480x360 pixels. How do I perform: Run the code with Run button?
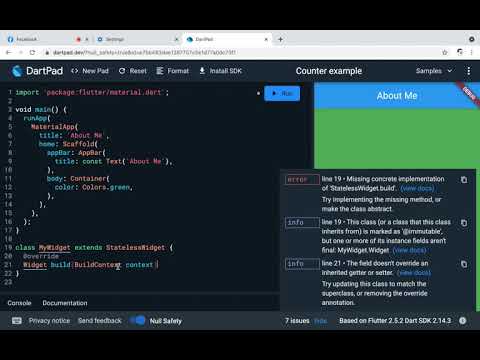(282, 93)
